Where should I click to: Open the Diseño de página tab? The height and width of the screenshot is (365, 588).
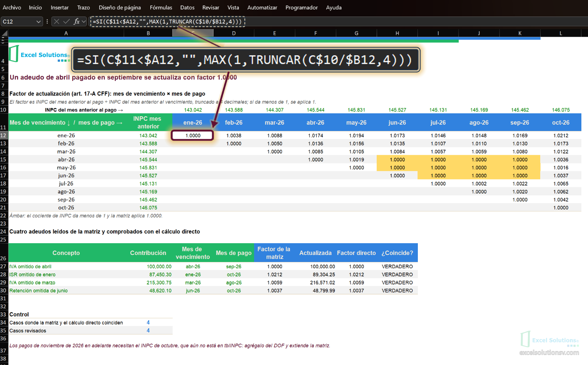(x=120, y=7)
